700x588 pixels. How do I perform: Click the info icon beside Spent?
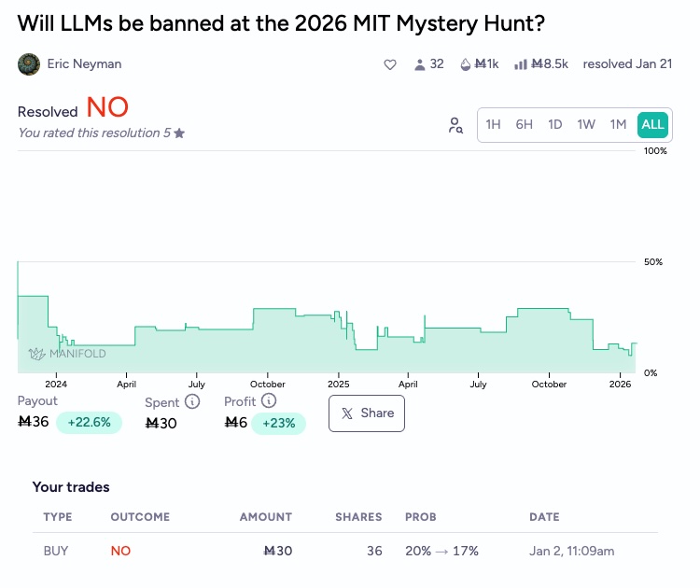coord(192,401)
